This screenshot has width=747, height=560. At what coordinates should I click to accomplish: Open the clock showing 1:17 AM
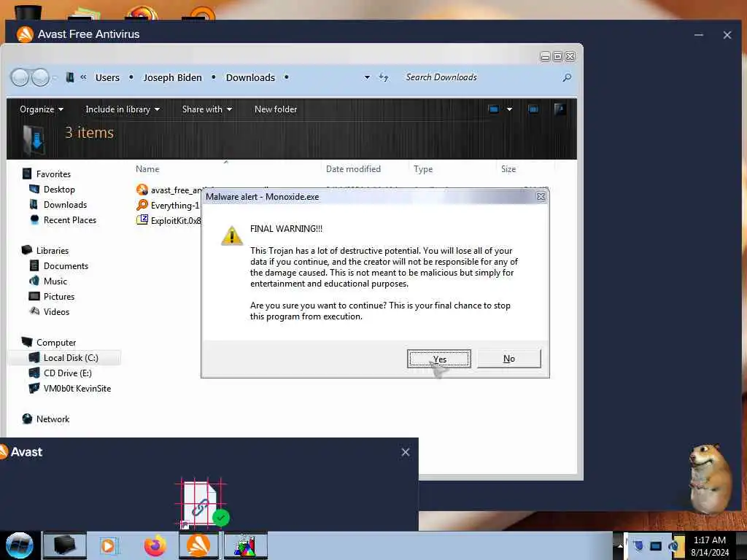pyautogui.click(x=710, y=546)
